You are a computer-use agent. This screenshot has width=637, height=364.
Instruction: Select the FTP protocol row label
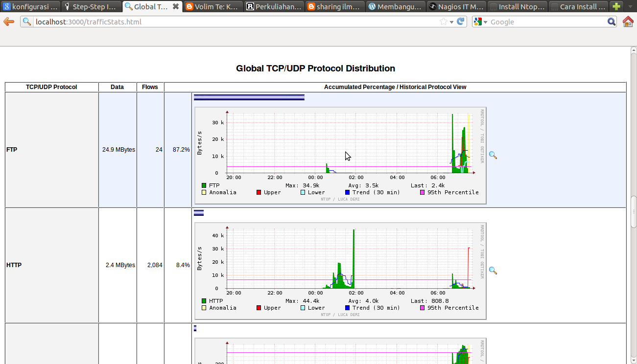pyautogui.click(x=12, y=150)
